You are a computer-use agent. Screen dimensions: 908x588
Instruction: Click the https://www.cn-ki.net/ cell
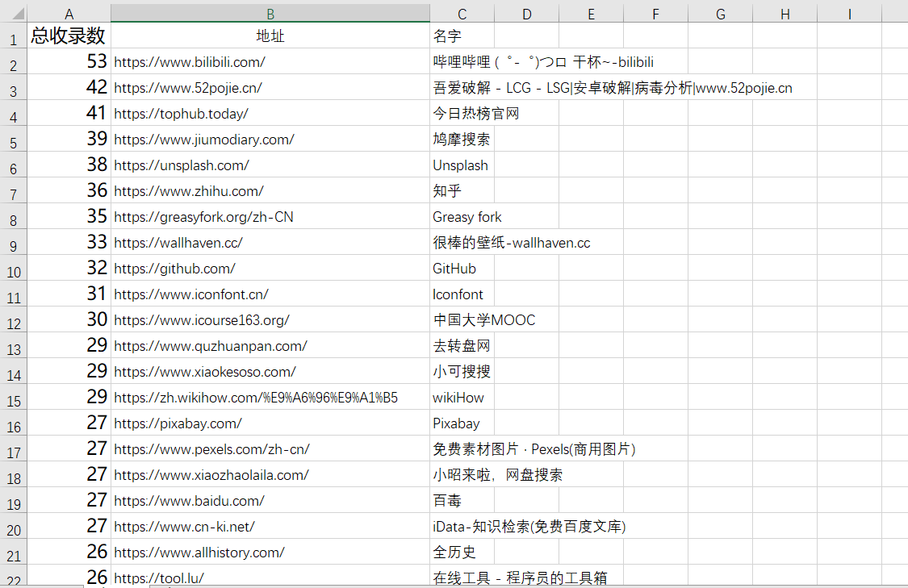[270, 526]
